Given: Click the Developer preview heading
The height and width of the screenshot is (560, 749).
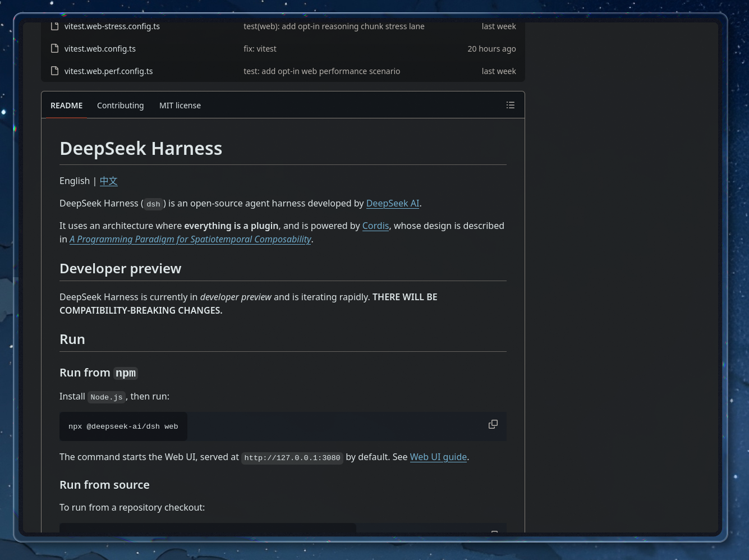Looking at the screenshot, I should pos(121,269).
